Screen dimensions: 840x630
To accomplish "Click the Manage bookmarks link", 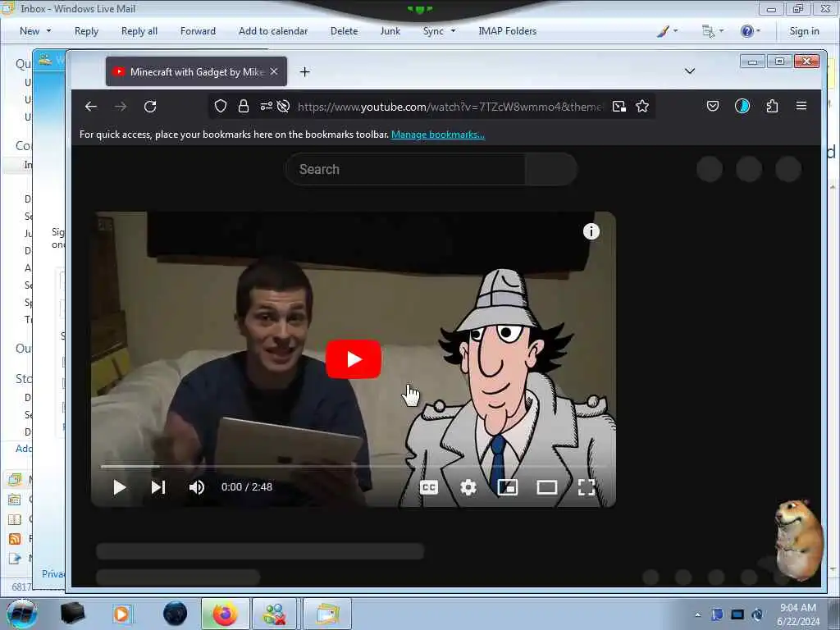I will point(438,135).
